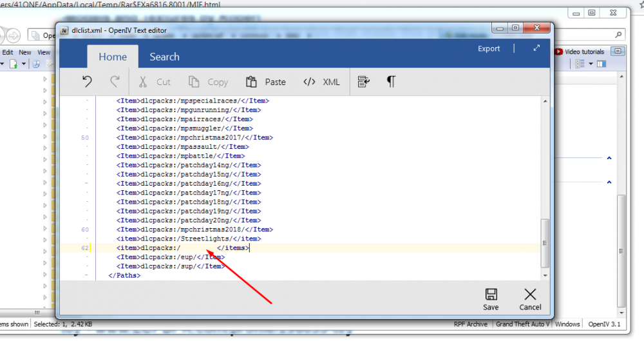644x350 pixels.
Task: Save the dlclist.xml changes
Action: pyautogui.click(x=491, y=299)
